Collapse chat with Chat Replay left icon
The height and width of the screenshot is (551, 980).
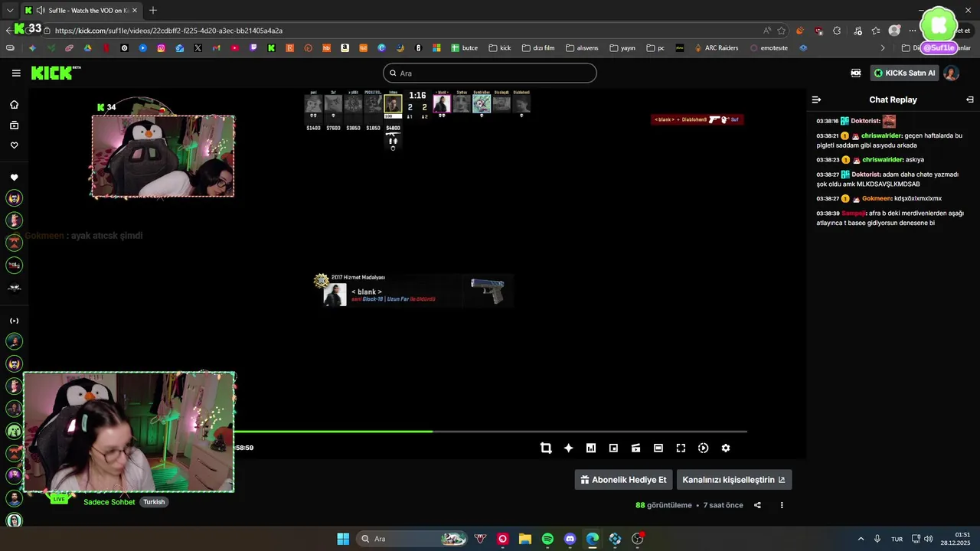tap(816, 99)
